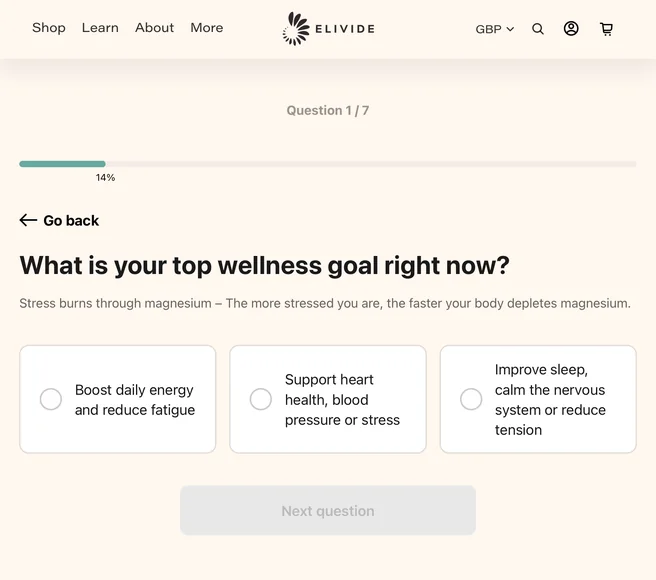Click the green quiz progress bar
Viewport: 656px width, 580px height.
tap(62, 164)
